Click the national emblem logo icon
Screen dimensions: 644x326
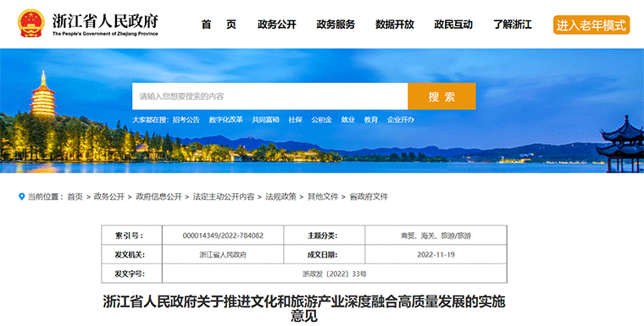click(x=31, y=24)
